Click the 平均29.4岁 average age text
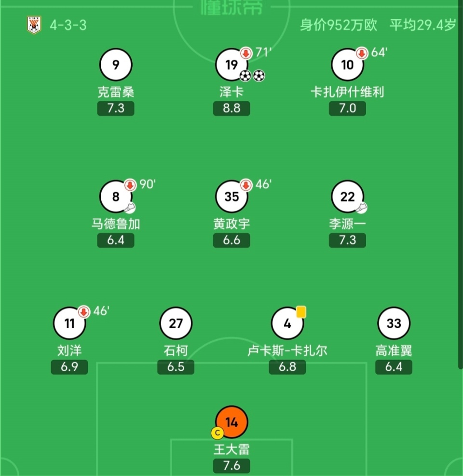This screenshot has width=463, height=476. 422,25
